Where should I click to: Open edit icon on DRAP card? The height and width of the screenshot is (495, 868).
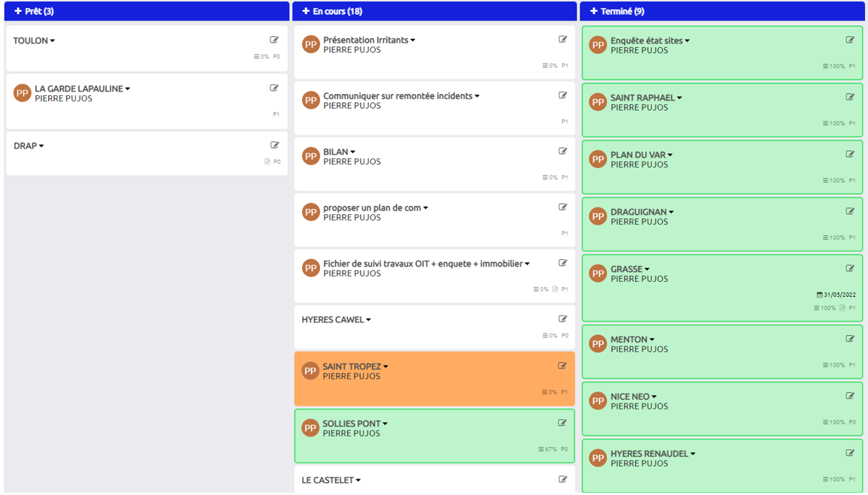tap(274, 146)
